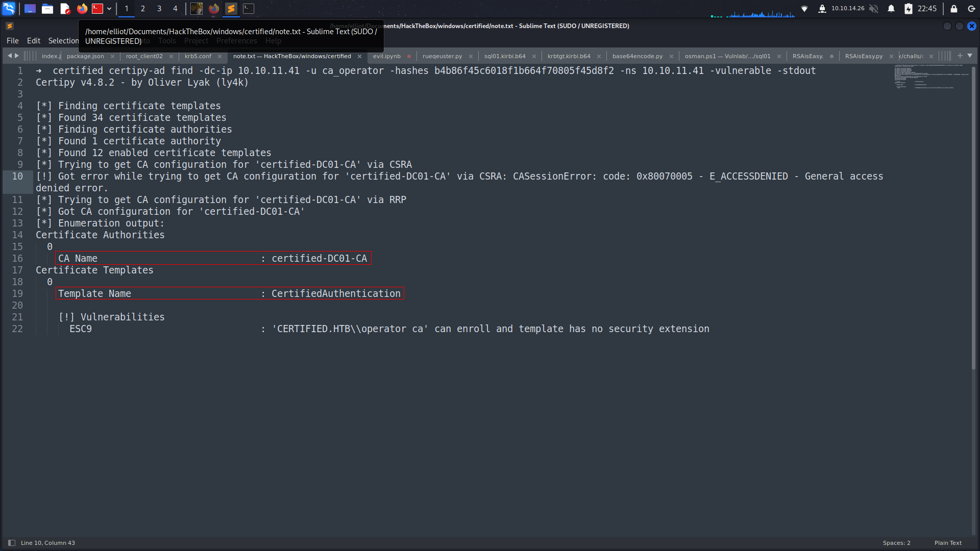Close the krb5.conf tab

point(219,56)
